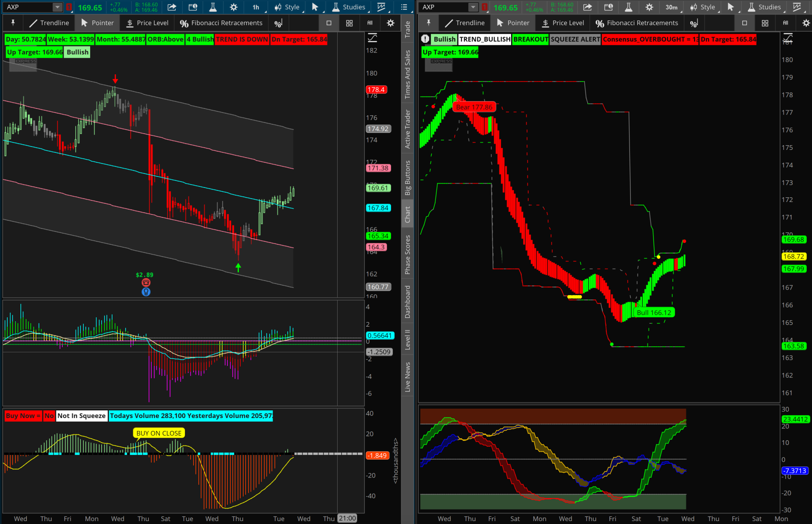Click the phone alert icon below $2.89

coord(146,283)
